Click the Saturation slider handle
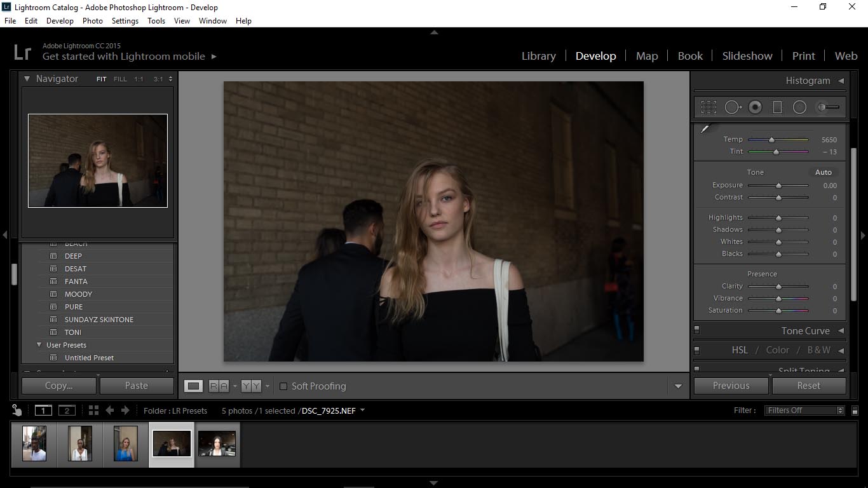The height and width of the screenshot is (488, 868). [778, 311]
